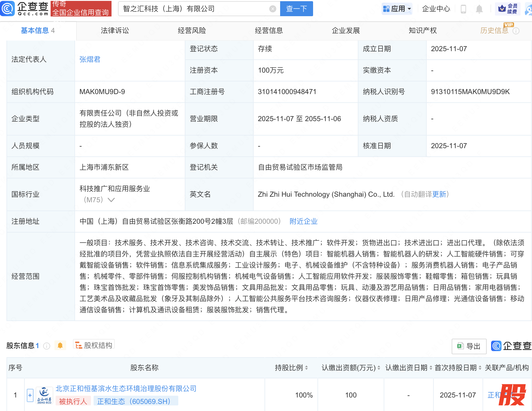This screenshot has height=411, width=532.
Task: Open the mobile phone app icon
Action: (463, 9)
